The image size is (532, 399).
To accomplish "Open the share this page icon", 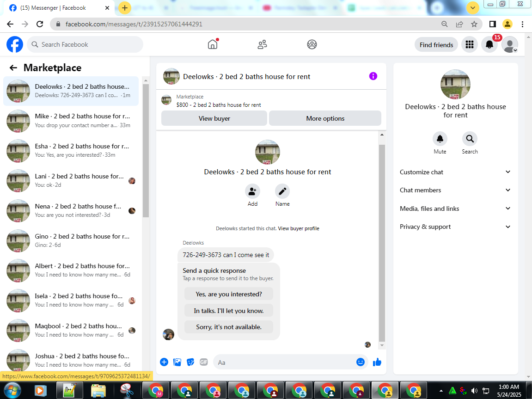I will tap(459, 24).
